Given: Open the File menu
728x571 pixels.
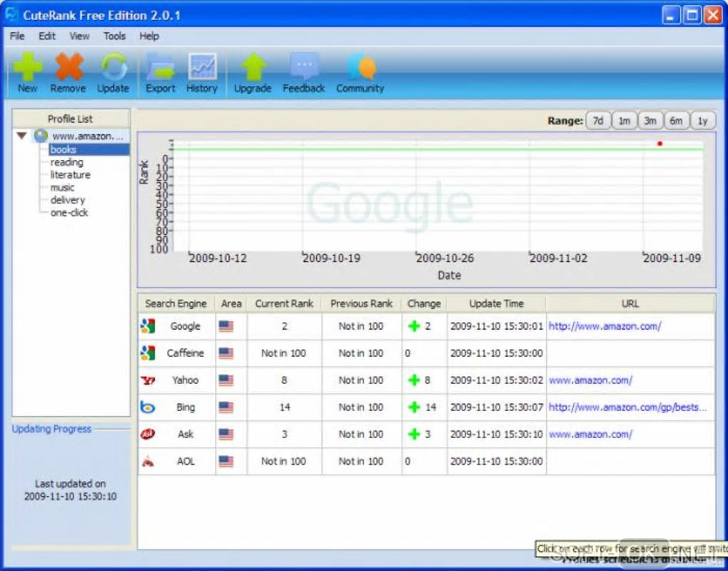Looking at the screenshot, I should 17,36.
